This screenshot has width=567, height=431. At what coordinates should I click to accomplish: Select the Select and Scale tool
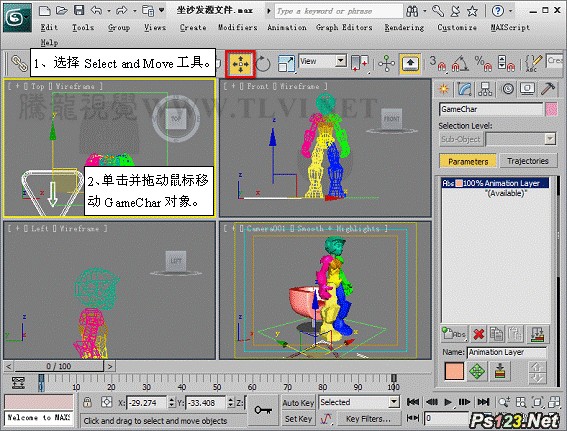pyautogui.click(x=286, y=64)
